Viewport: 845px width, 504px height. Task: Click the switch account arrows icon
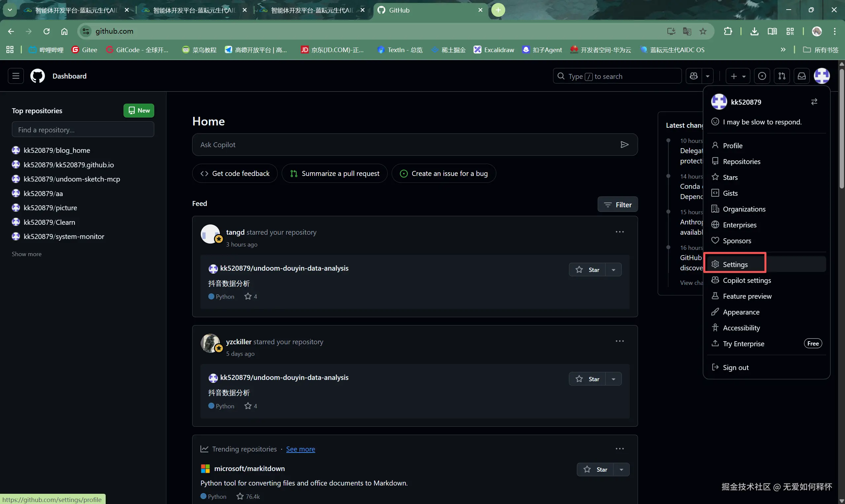(x=814, y=102)
